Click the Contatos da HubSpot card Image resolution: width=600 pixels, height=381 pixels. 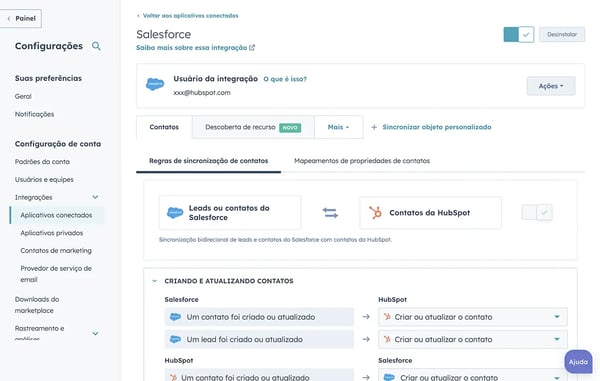(x=430, y=213)
